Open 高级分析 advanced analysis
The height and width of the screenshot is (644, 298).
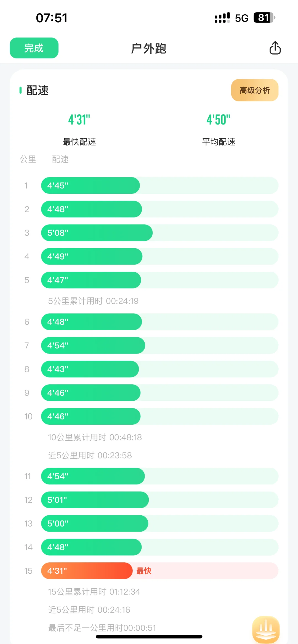coord(255,90)
